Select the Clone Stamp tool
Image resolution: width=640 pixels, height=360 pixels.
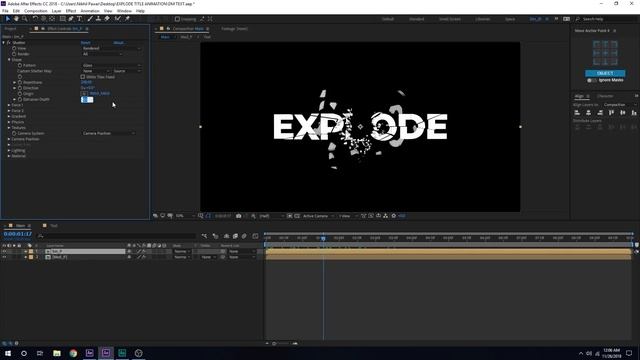point(98,19)
